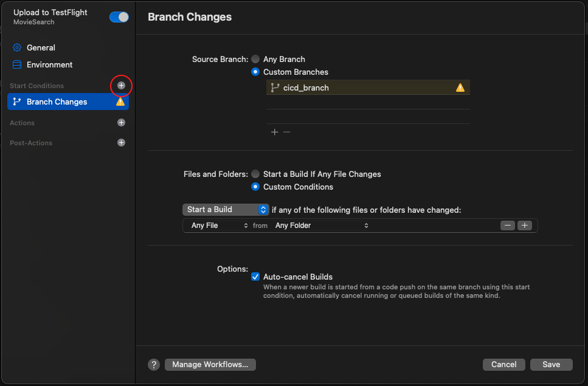Select Start a Build If Any File Changes
588x386 pixels.
click(x=255, y=174)
